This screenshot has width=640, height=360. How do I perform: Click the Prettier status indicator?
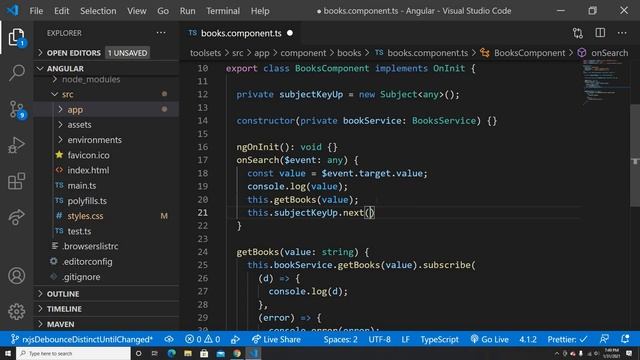[567, 339]
